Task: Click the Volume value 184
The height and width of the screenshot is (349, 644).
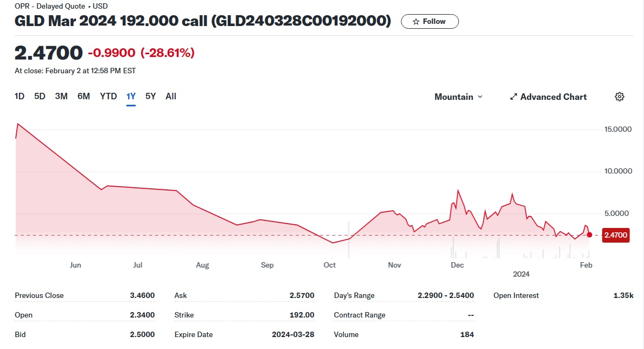Action: (x=467, y=334)
